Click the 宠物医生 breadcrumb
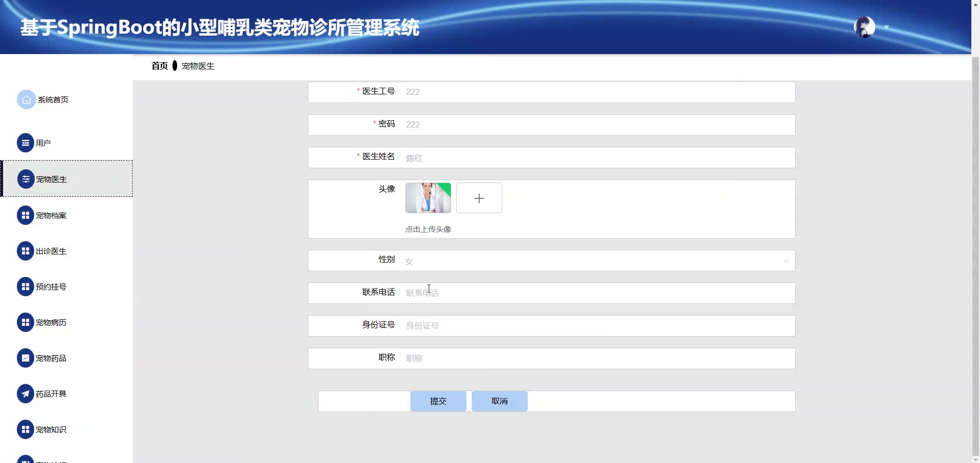Viewport: 980px width, 463px height. click(198, 66)
